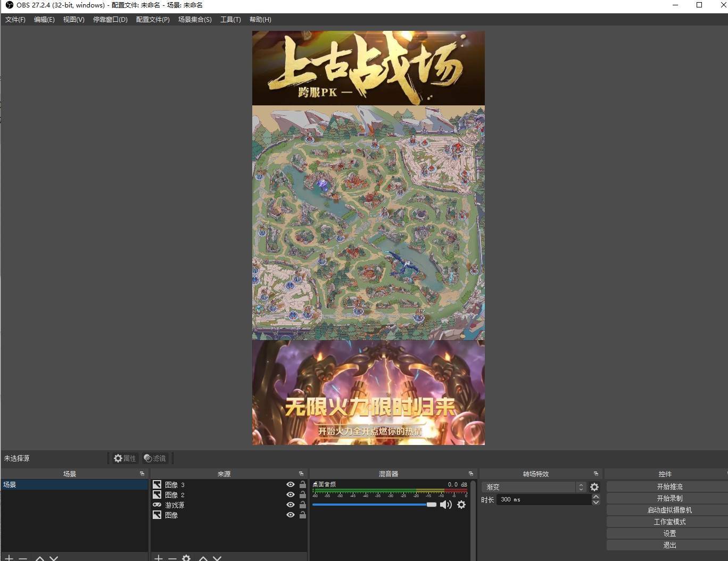
Task: Select 图像 3 source row label
Action: pyautogui.click(x=175, y=485)
